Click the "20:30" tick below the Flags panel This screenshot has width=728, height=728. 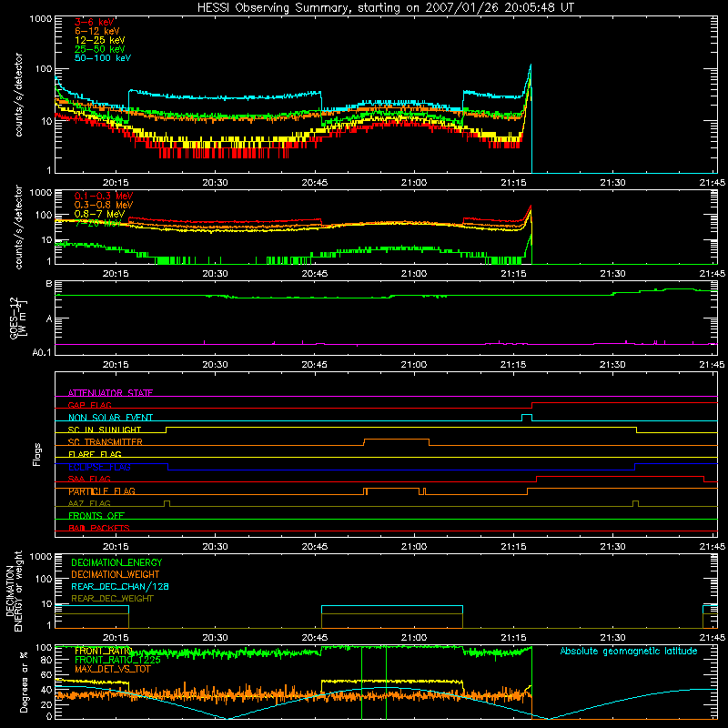tap(215, 547)
